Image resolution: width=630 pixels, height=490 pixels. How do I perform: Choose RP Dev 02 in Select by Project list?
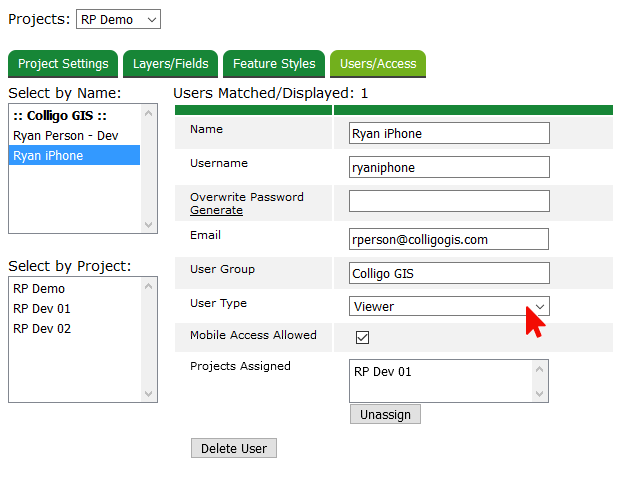[42, 328]
